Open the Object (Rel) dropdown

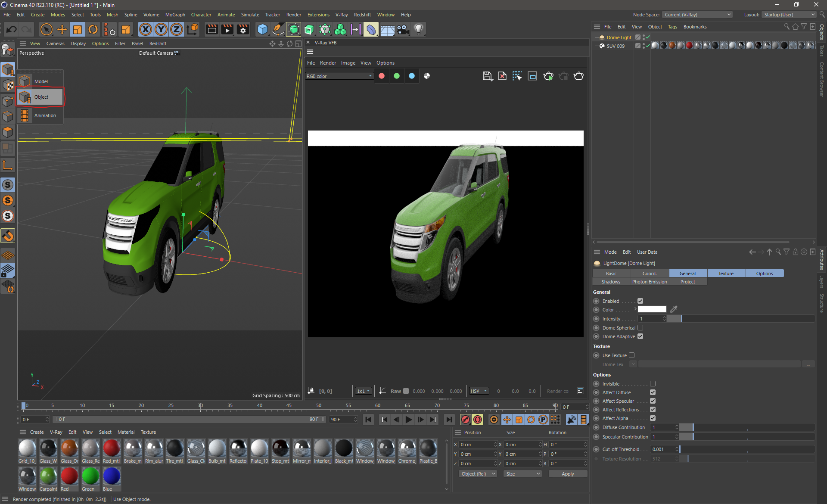[x=478, y=474]
